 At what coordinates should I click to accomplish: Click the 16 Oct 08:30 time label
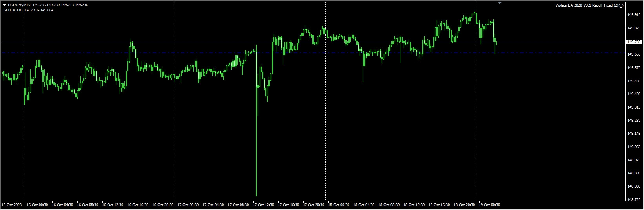[x=88, y=205]
